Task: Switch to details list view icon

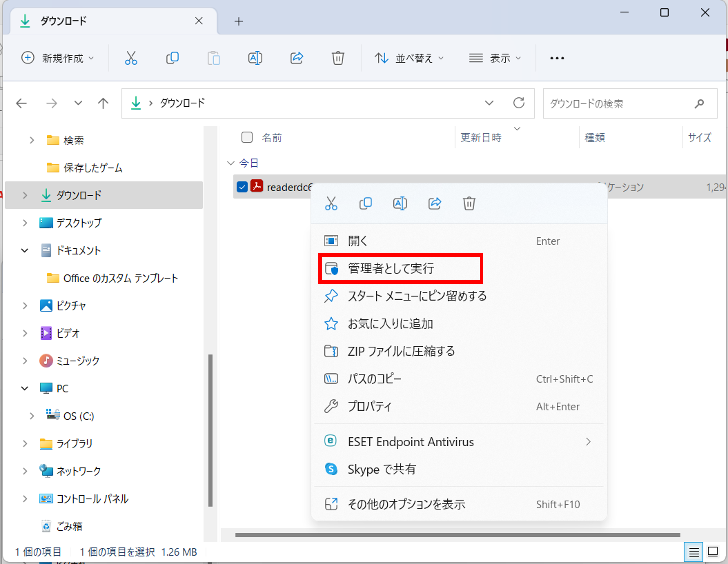Action: 693,552
